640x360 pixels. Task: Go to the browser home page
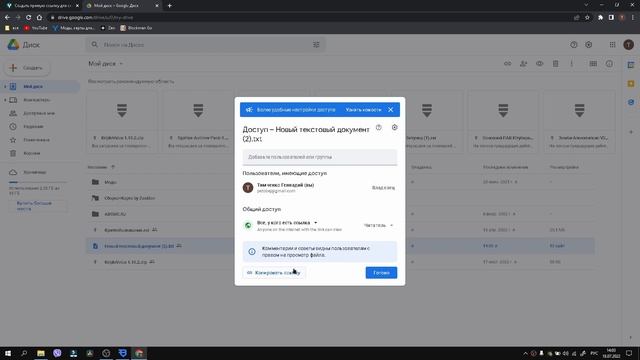tap(39, 18)
